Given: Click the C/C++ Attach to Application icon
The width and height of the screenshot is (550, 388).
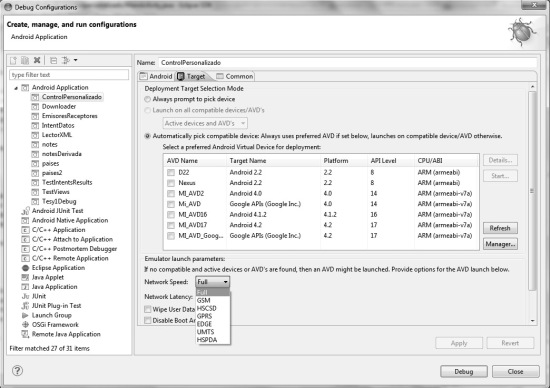Looking at the screenshot, I should (x=25, y=239).
